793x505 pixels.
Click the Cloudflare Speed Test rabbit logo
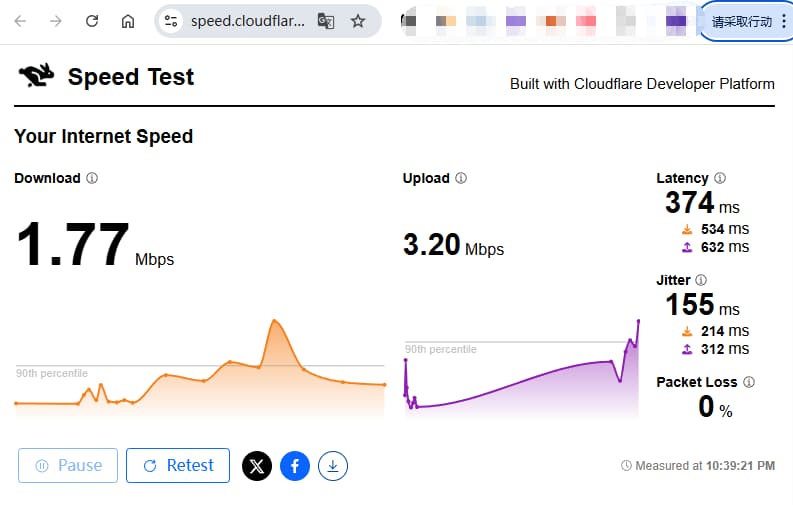[35, 76]
